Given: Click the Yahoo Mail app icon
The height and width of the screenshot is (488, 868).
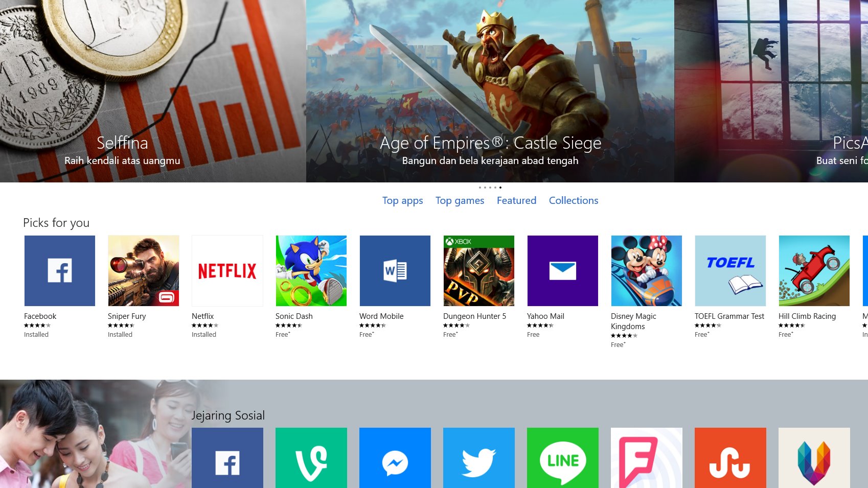Looking at the screenshot, I should 563,271.
